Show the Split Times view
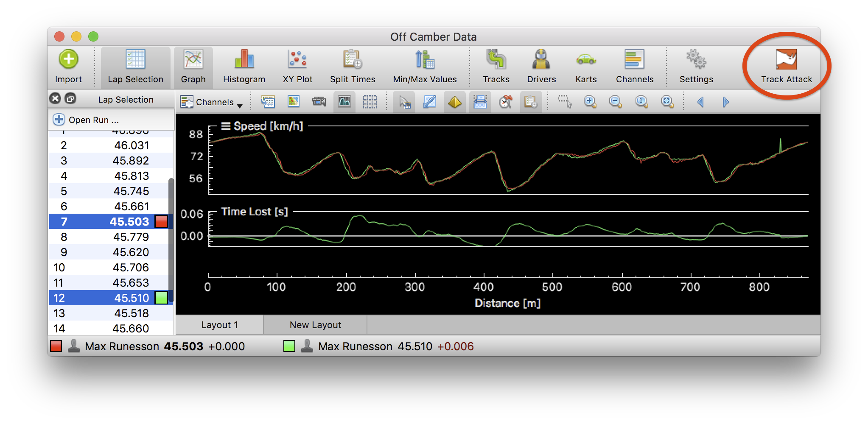This screenshot has height=424, width=868. 353,67
